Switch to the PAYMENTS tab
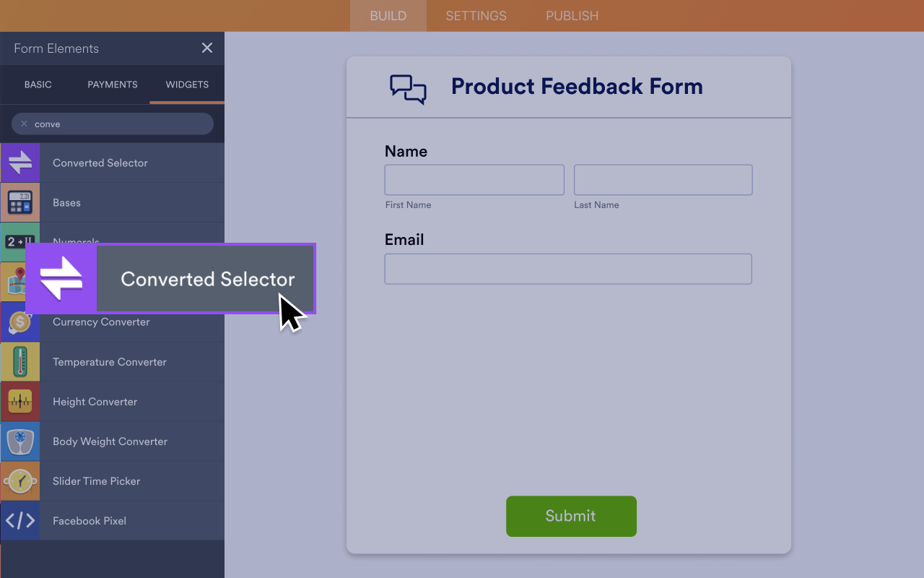Viewport: 924px width, 578px height. pyautogui.click(x=112, y=85)
